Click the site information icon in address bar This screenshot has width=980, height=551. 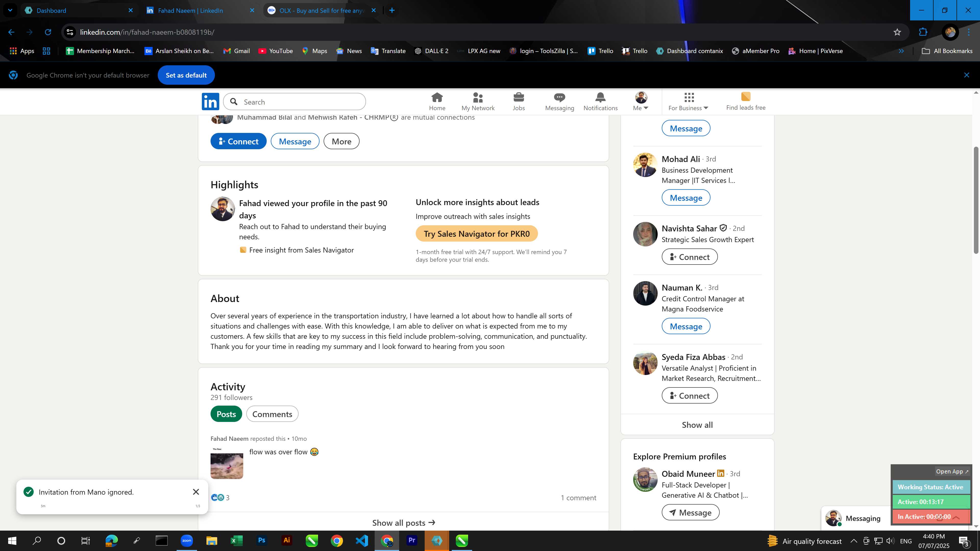point(70,32)
